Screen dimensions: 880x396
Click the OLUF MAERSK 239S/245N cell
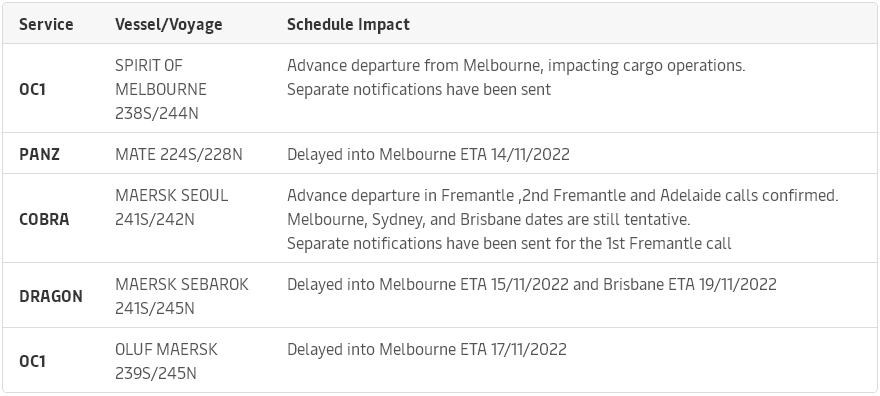pos(166,361)
